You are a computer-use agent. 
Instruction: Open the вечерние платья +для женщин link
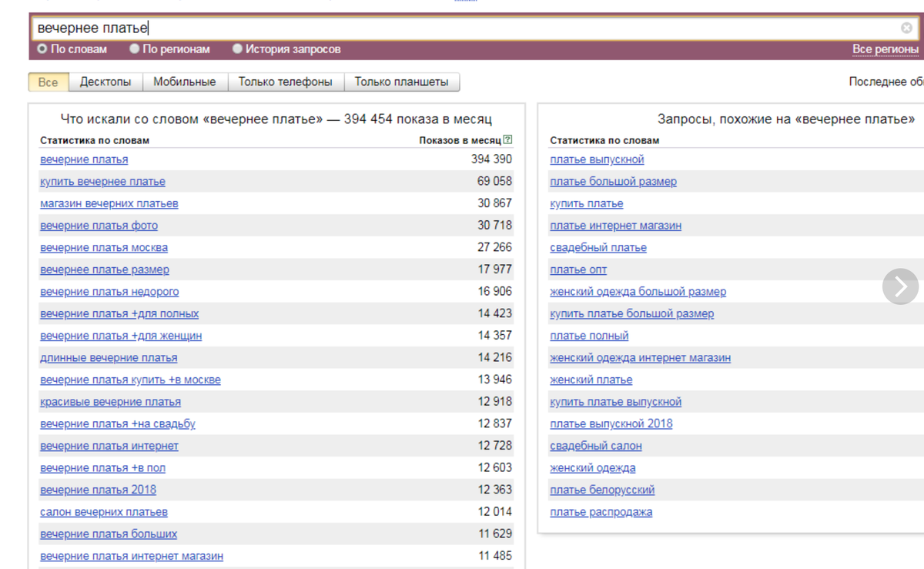tap(121, 336)
